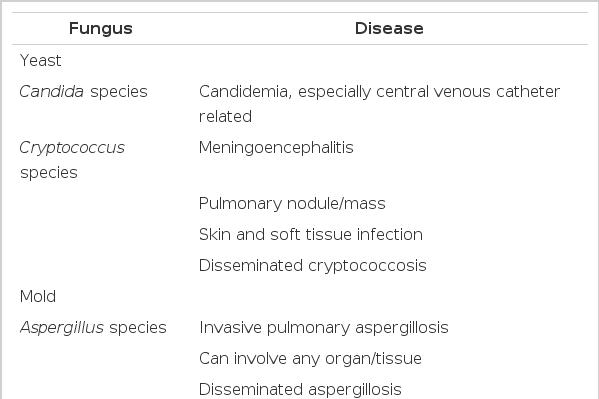Click 'Can involve any organ/tissue'

310,359
